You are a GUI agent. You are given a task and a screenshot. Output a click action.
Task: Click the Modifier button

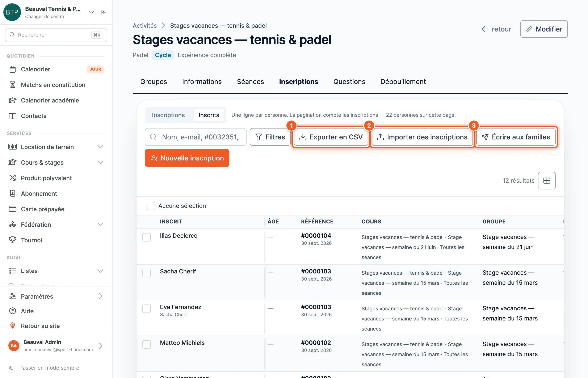pyautogui.click(x=544, y=29)
